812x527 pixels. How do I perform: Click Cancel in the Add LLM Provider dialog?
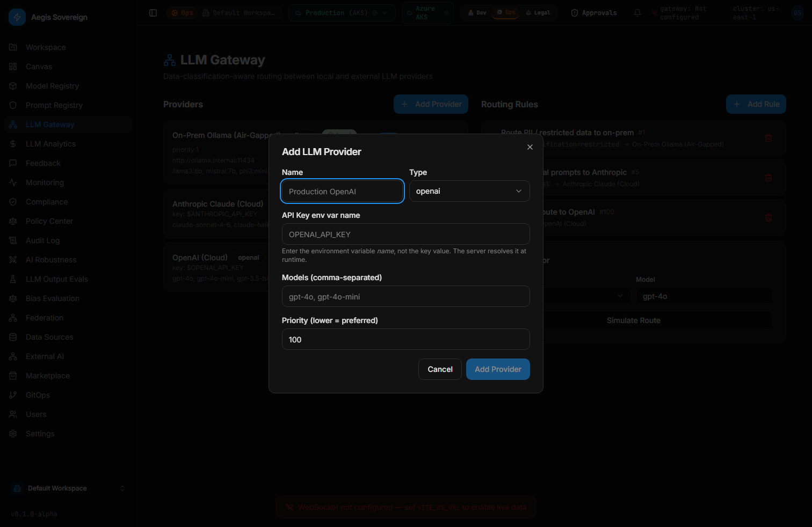[440, 369]
